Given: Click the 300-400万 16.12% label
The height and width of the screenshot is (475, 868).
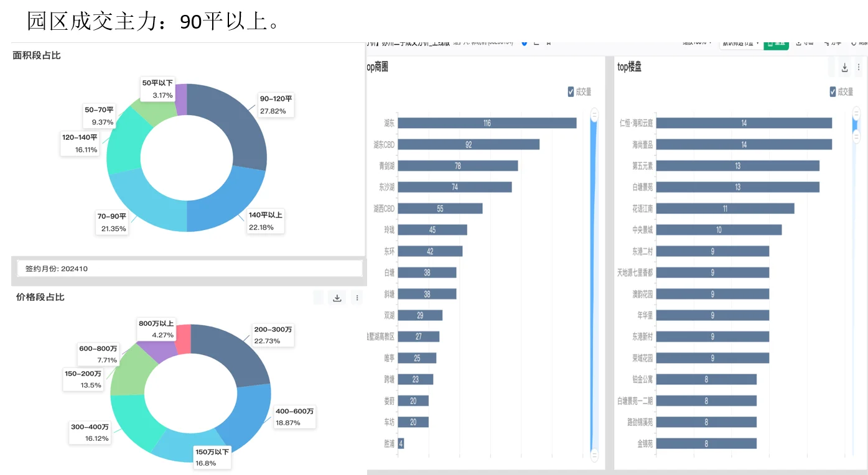Looking at the screenshot, I should [x=90, y=433].
